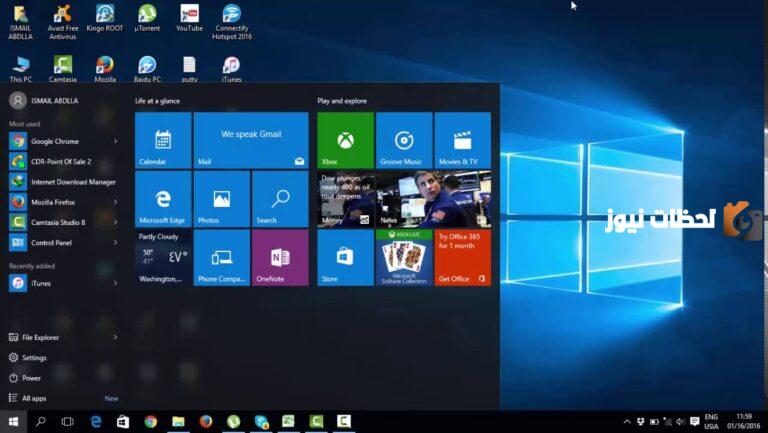Click the New label beside All apps

(x=111, y=398)
